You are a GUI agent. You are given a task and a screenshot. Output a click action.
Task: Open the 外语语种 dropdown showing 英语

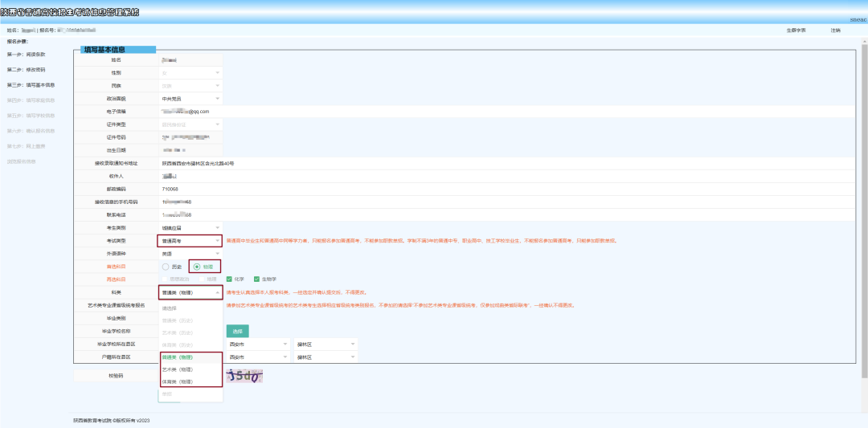(190, 253)
